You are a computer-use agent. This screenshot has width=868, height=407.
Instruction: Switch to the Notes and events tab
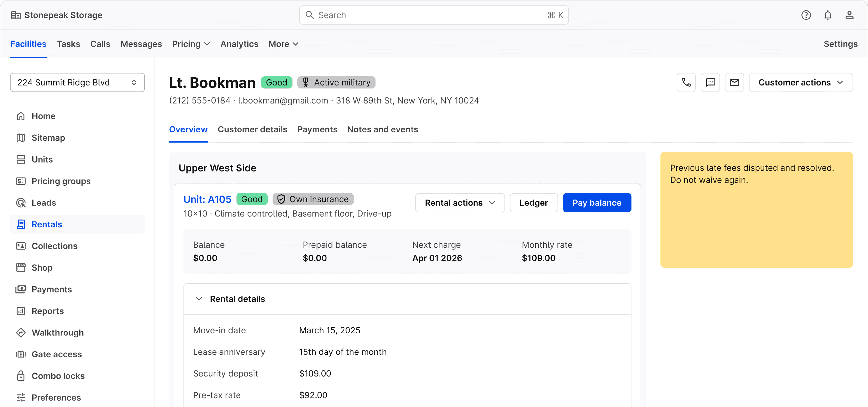tap(382, 130)
